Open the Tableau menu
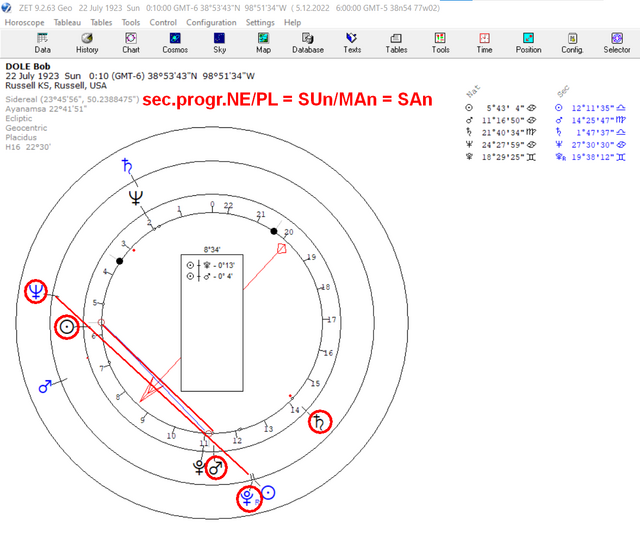Screen dimensions: 640x545 point(67,22)
